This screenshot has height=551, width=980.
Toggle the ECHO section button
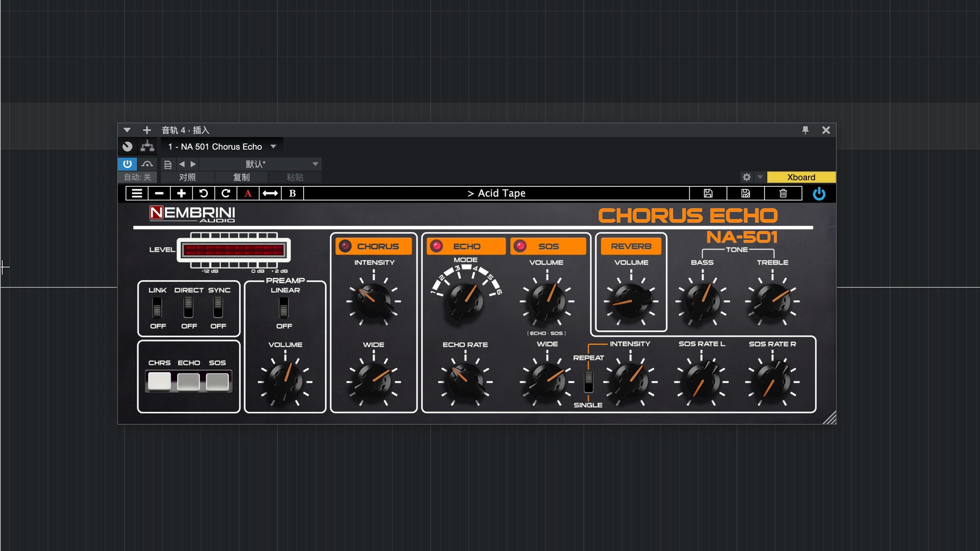pos(466,246)
